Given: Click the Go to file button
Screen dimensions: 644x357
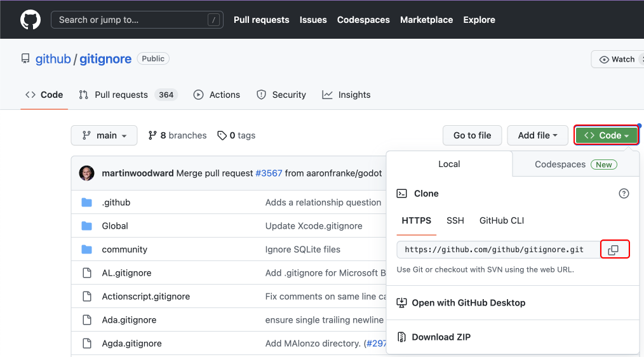Looking at the screenshot, I should click(x=472, y=135).
